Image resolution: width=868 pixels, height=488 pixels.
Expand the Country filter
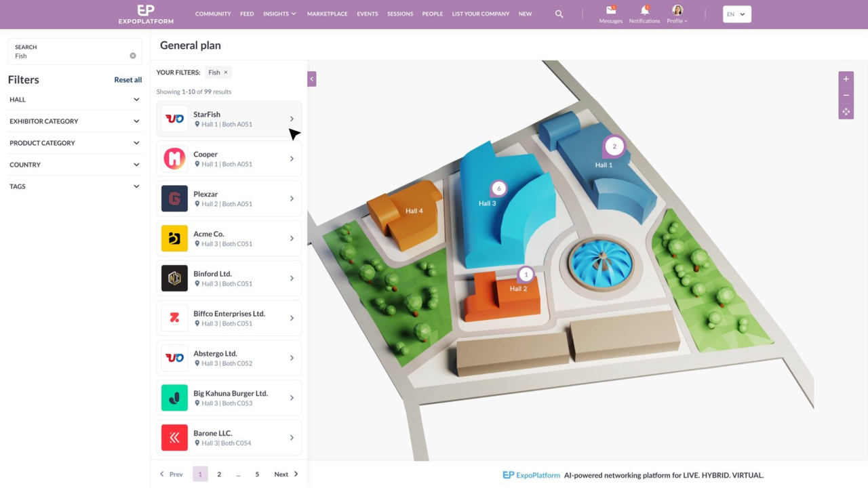tap(75, 165)
